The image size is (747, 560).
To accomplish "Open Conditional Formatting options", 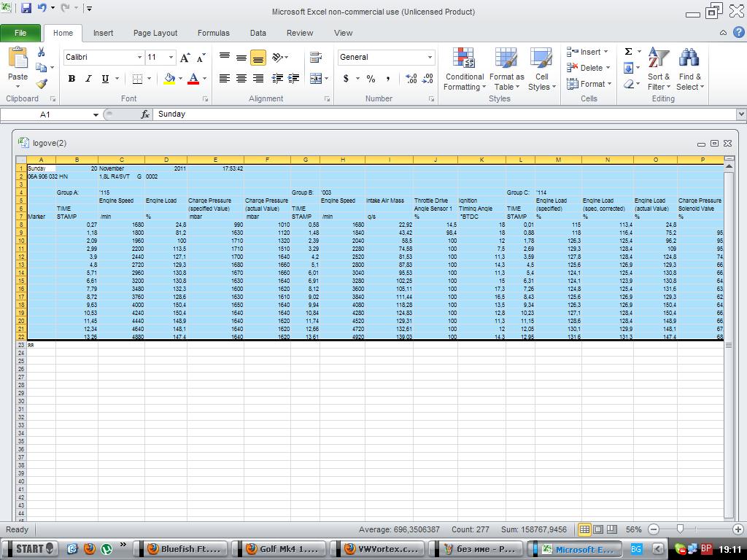I will point(465,70).
